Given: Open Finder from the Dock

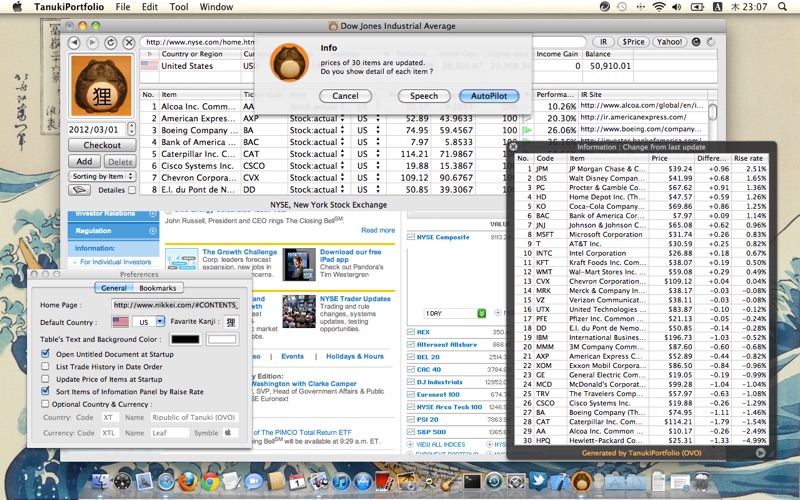Looking at the screenshot, I should tap(101, 482).
